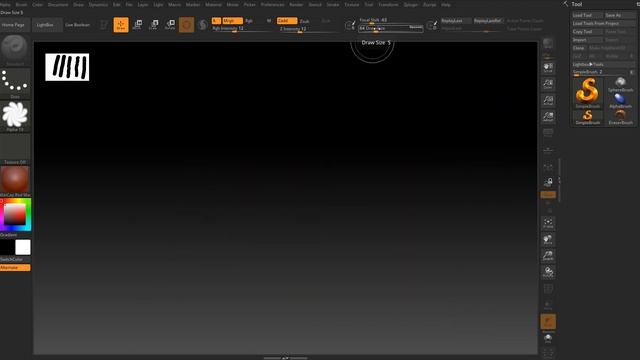Open the Material menu
Image resolution: width=640 pixels, height=360 pixels.
pyautogui.click(x=213, y=4)
